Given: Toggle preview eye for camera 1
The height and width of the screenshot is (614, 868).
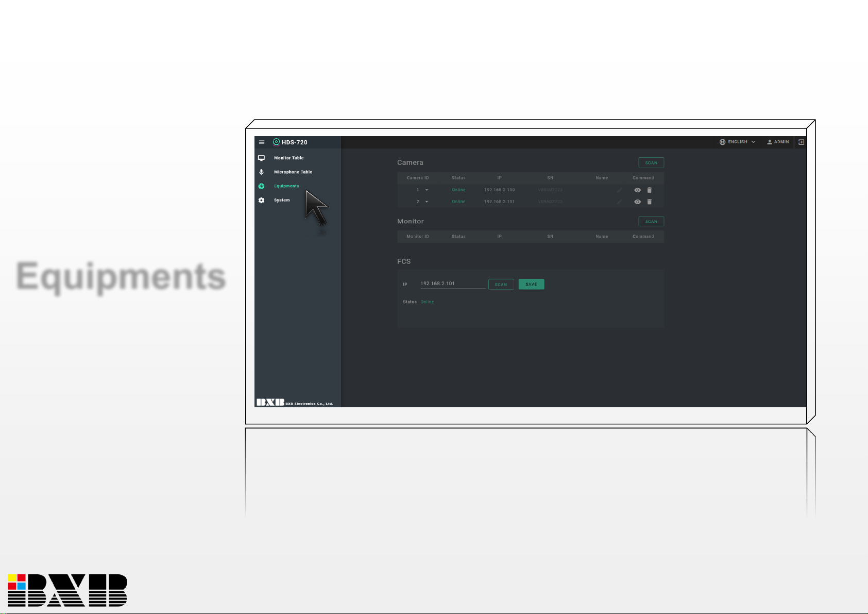Looking at the screenshot, I should click(x=637, y=190).
